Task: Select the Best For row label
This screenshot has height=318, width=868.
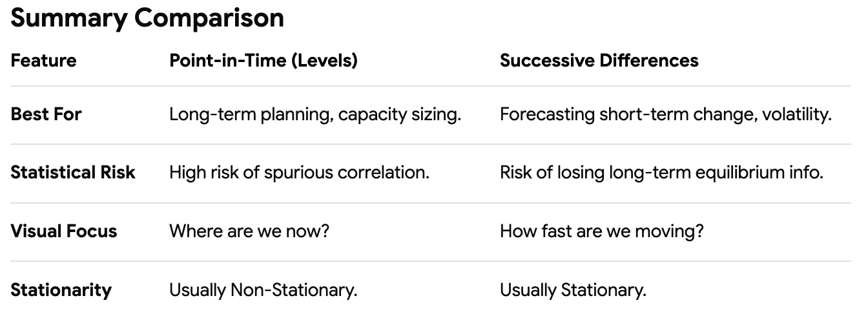Action: (x=46, y=114)
